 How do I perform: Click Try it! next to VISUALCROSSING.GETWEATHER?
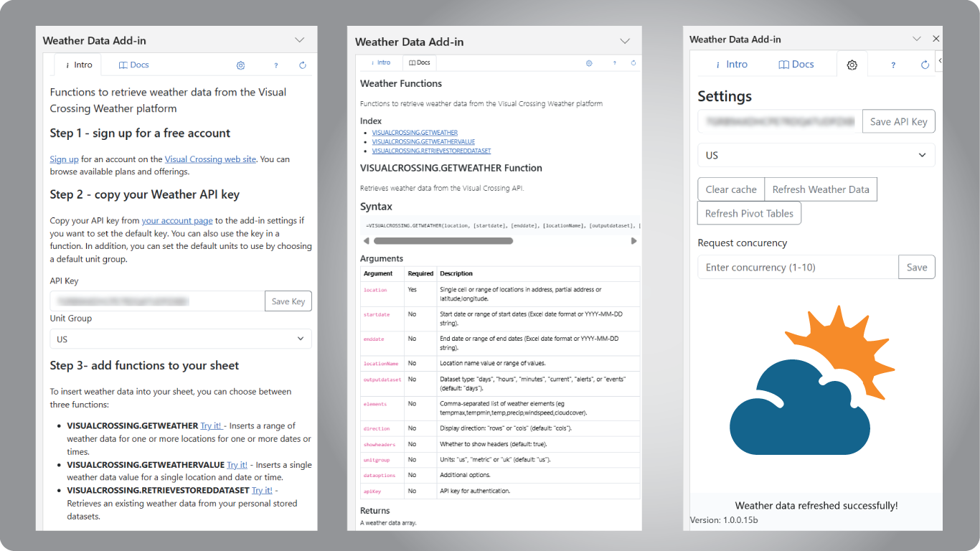pyautogui.click(x=211, y=425)
